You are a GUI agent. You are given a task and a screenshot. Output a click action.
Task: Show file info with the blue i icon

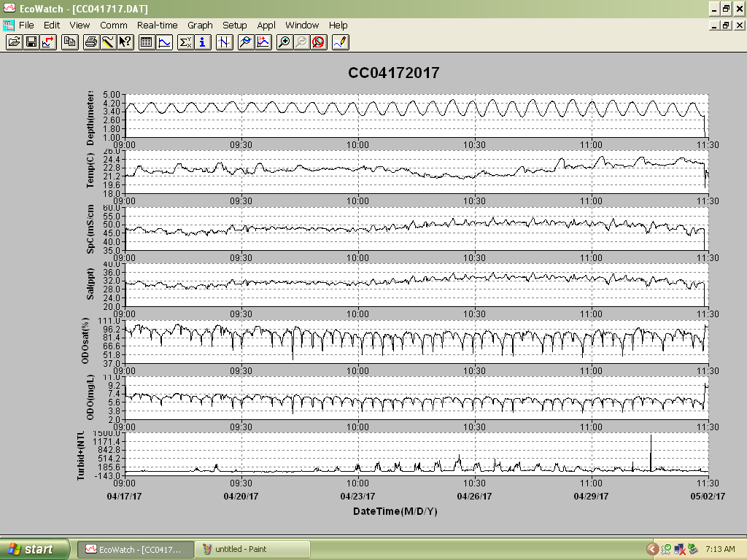[x=203, y=42]
